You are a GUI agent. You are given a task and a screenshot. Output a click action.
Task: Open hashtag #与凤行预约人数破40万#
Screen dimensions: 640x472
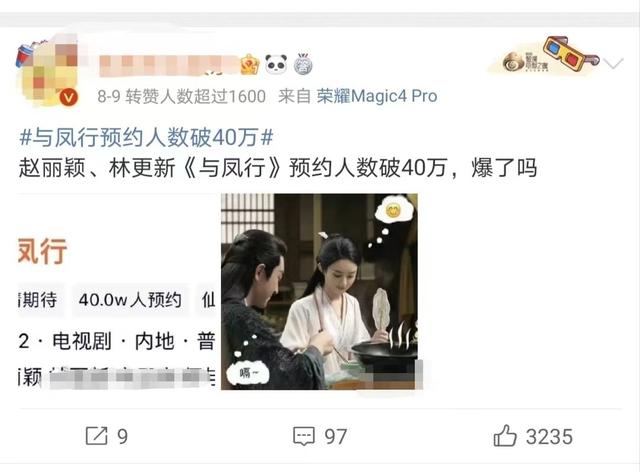[x=146, y=137]
